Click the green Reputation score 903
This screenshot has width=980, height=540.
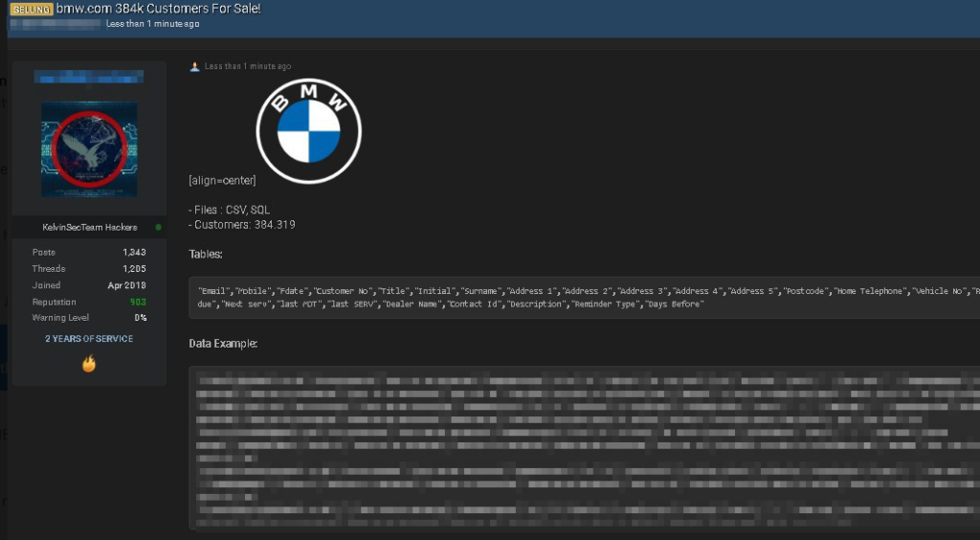coord(138,303)
